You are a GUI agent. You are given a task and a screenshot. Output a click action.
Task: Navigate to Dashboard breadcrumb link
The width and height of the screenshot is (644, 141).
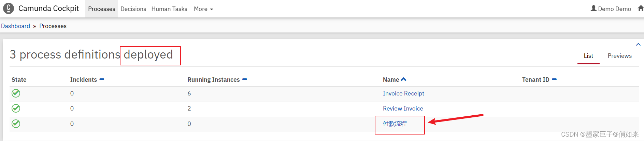(15, 26)
